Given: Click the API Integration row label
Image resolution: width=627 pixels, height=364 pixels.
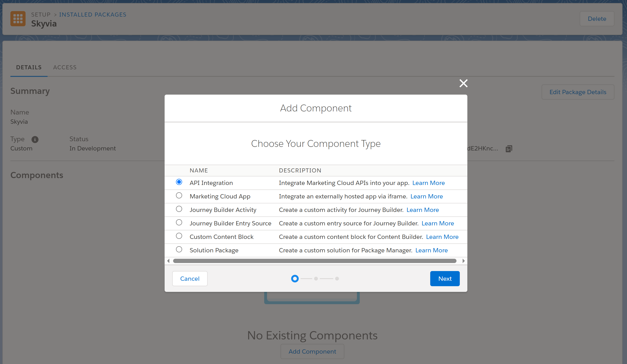Looking at the screenshot, I should point(211,183).
